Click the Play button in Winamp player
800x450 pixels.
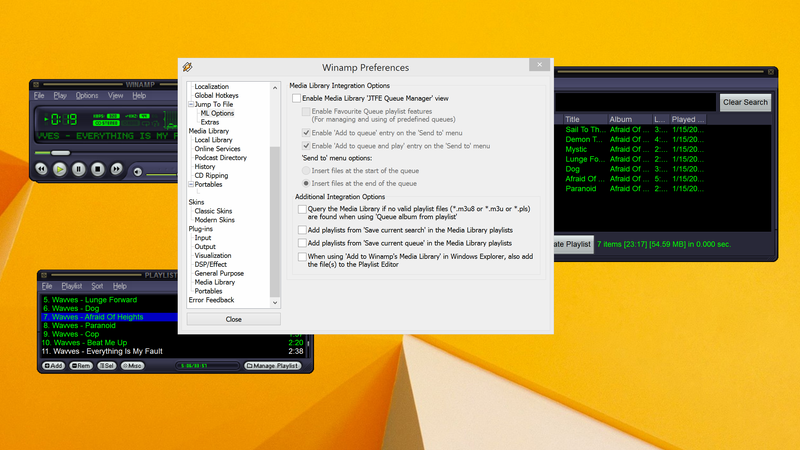pyautogui.click(x=60, y=169)
